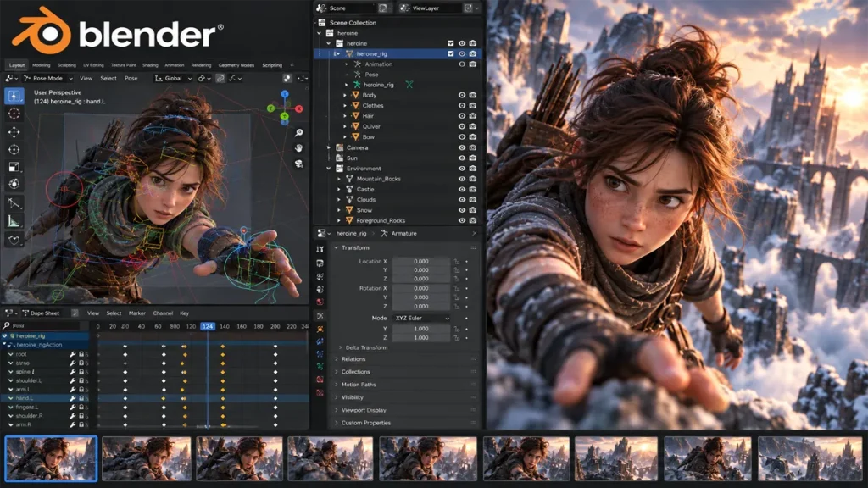Click the viewport pan hand icon
The height and width of the screenshot is (488, 868).
pyautogui.click(x=299, y=147)
